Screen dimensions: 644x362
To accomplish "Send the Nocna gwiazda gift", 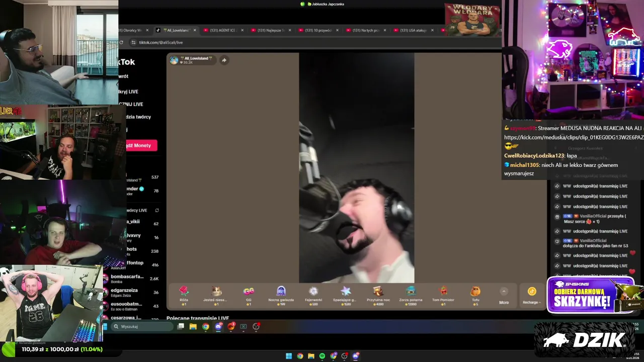I will [281, 295].
